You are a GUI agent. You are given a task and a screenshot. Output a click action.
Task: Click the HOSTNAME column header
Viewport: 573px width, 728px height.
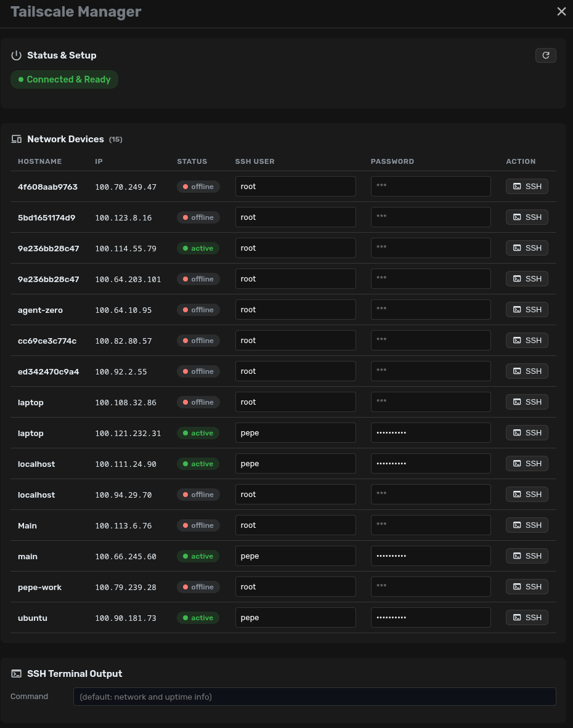click(39, 161)
